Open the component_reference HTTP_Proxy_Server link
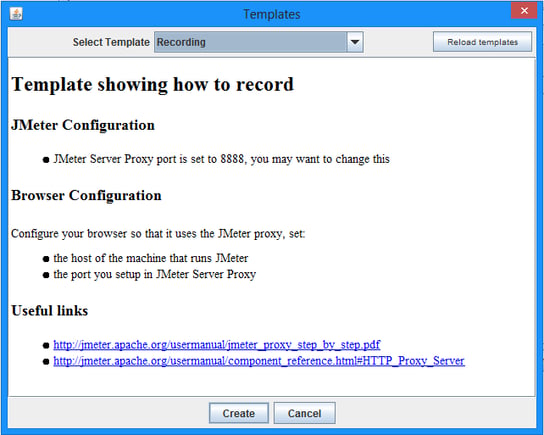 click(259, 361)
